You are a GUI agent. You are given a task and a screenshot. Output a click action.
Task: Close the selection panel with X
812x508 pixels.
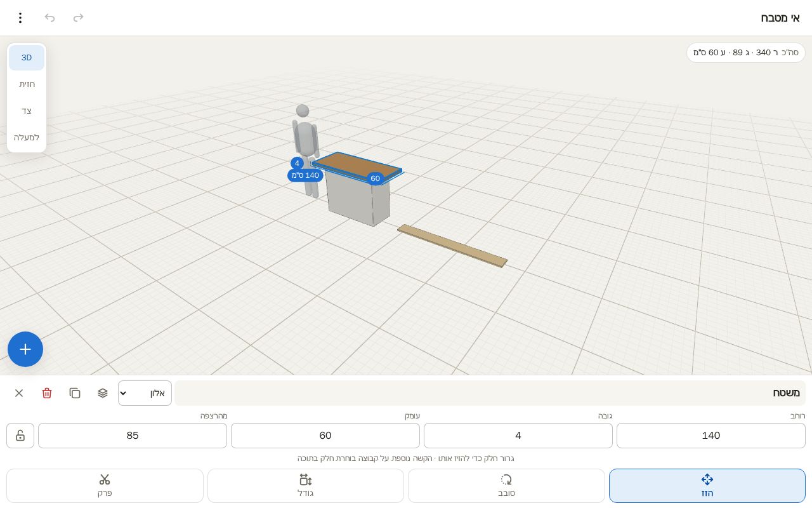(x=19, y=393)
